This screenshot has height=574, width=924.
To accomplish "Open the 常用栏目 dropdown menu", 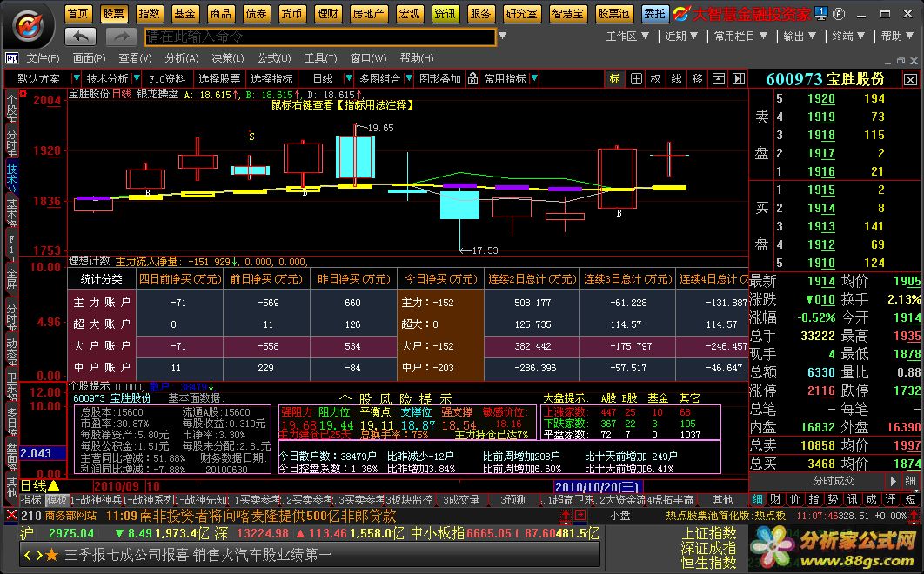I will click(x=740, y=36).
